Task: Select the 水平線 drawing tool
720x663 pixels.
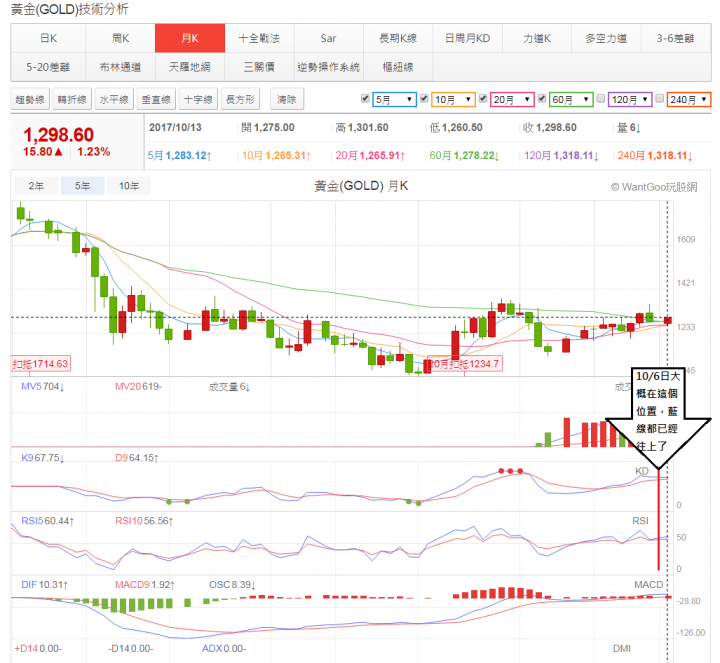Action: 114,99
